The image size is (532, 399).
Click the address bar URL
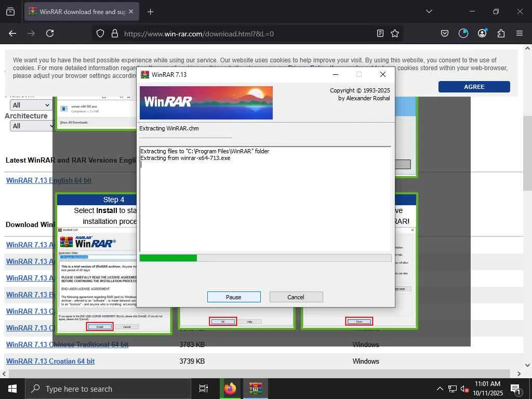[199, 34]
